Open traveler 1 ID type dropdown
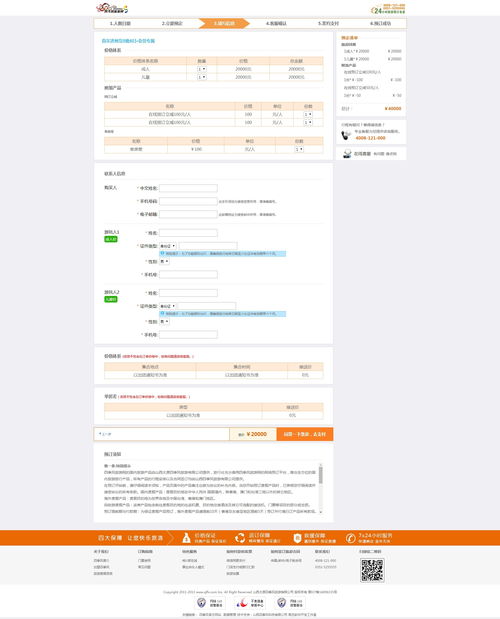The image size is (500, 619). pos(168,246)
